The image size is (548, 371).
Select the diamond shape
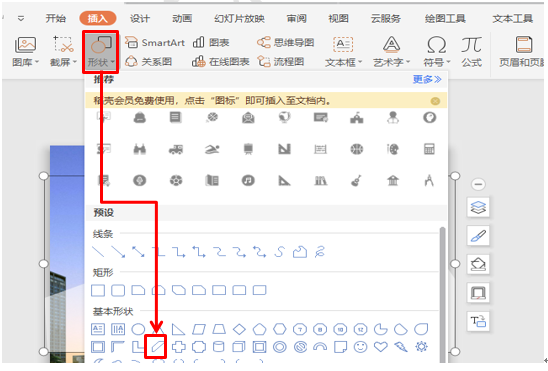239,329
